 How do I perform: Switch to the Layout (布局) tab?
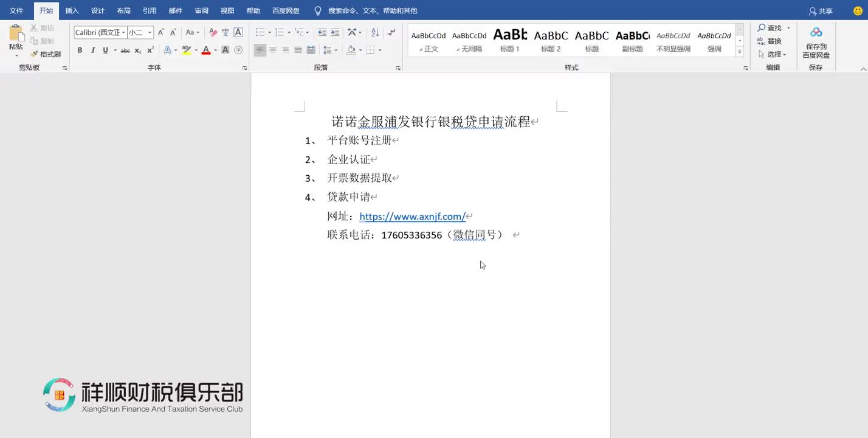[123, 11]
